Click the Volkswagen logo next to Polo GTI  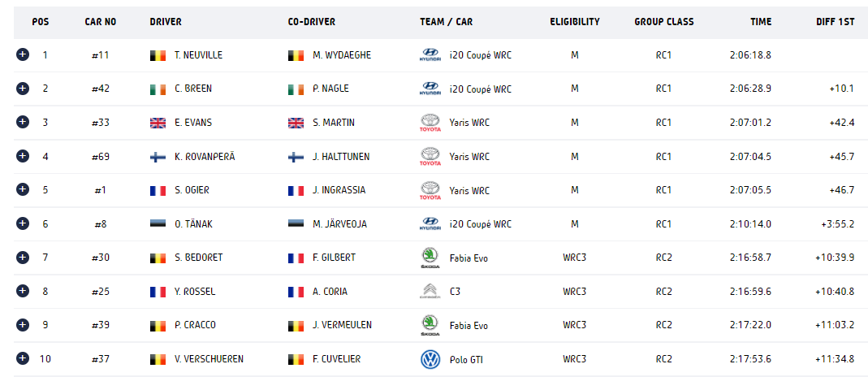coord(430,359)
